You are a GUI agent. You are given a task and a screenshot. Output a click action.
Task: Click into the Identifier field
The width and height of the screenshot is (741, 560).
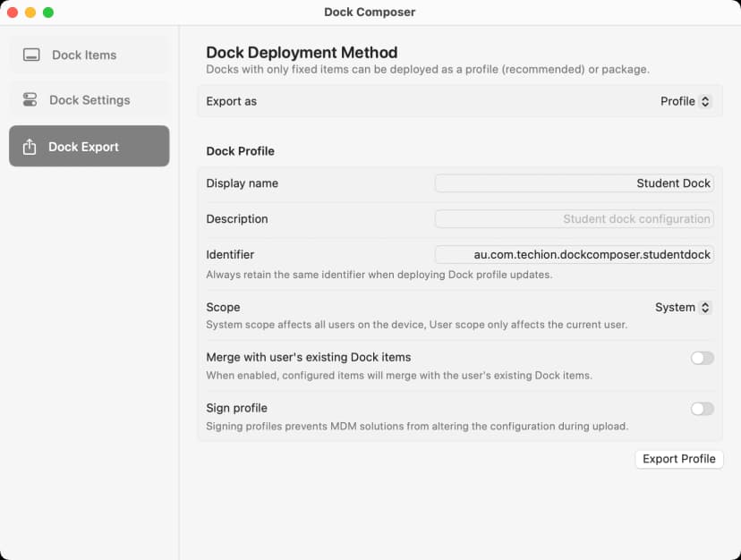574,255
